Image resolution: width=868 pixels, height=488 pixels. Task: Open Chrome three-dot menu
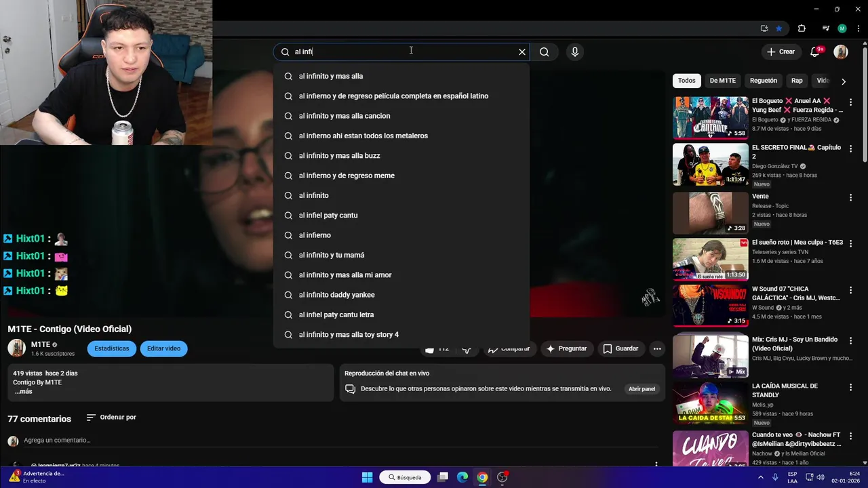(858, 28)
